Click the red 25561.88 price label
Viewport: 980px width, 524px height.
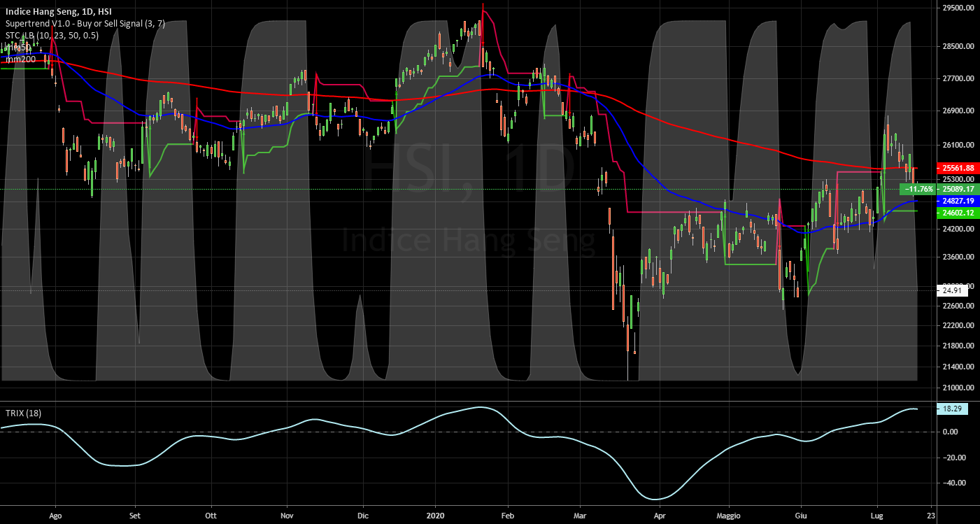tap(958, 168)
